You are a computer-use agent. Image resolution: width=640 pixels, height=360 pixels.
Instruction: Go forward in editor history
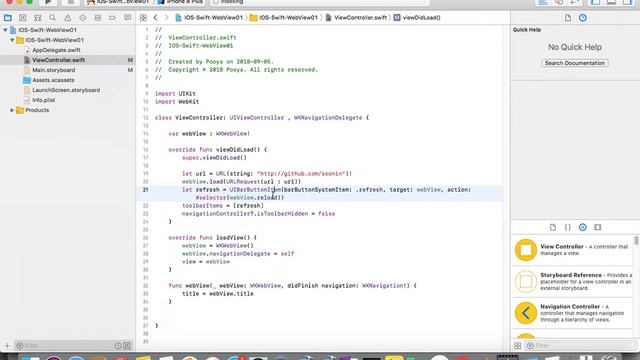point(166,18)
